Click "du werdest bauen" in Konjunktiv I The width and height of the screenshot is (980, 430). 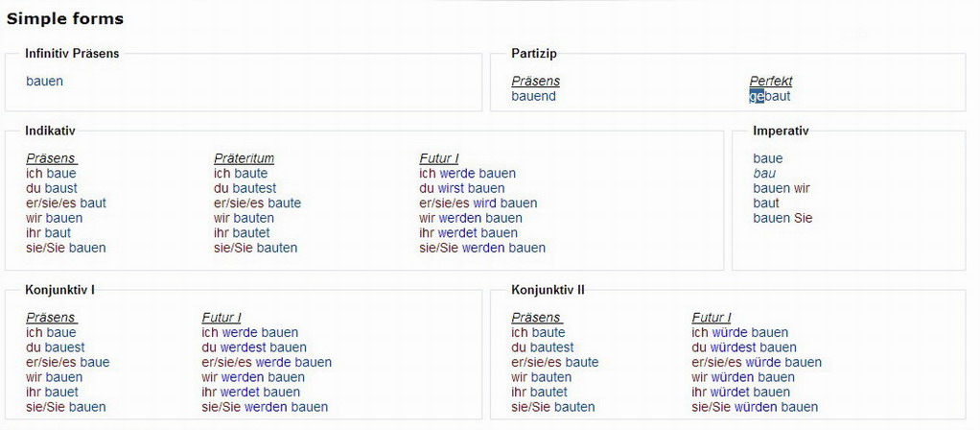click(x=254, y=347)
